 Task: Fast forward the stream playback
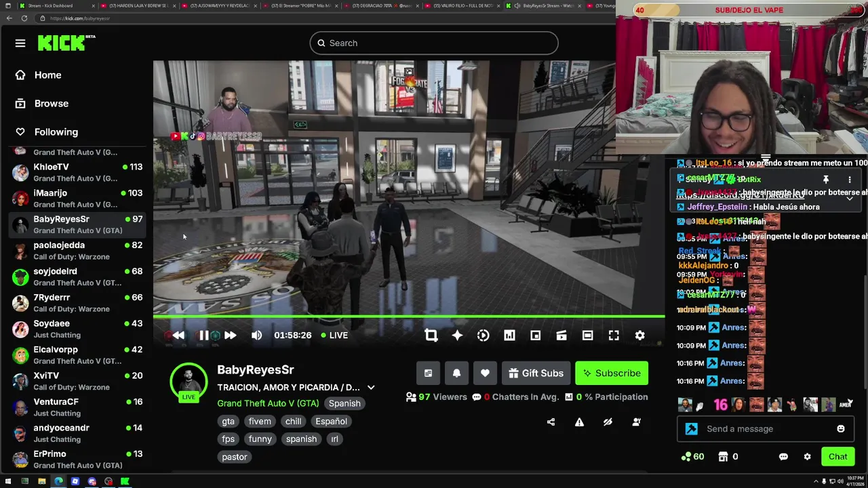point(231,335)
